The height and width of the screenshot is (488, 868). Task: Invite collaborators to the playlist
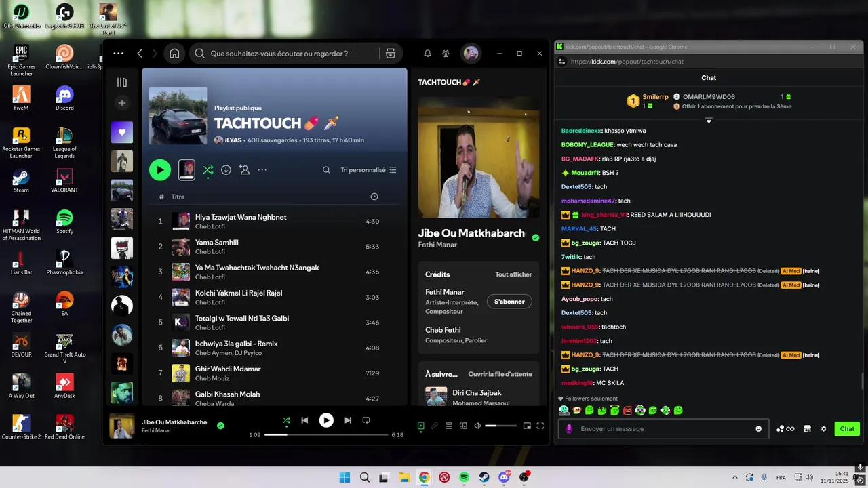(x=244, y=170)
